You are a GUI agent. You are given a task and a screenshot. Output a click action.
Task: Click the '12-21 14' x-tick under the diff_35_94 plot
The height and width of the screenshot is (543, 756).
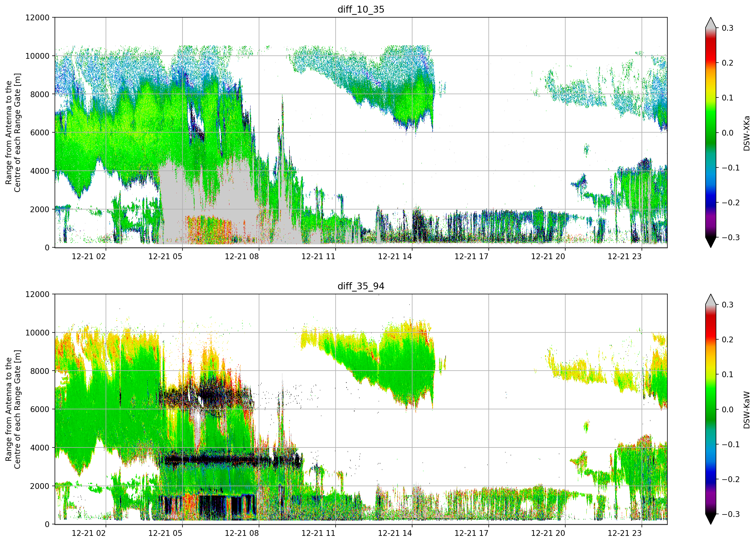395,533
